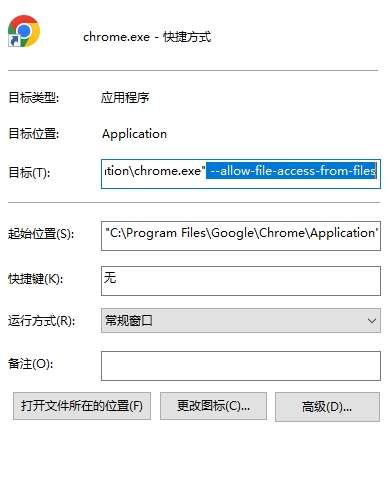The image size is (391, 482).
Task: Click the Chrome shortcut icon
Action: [24, 31]
